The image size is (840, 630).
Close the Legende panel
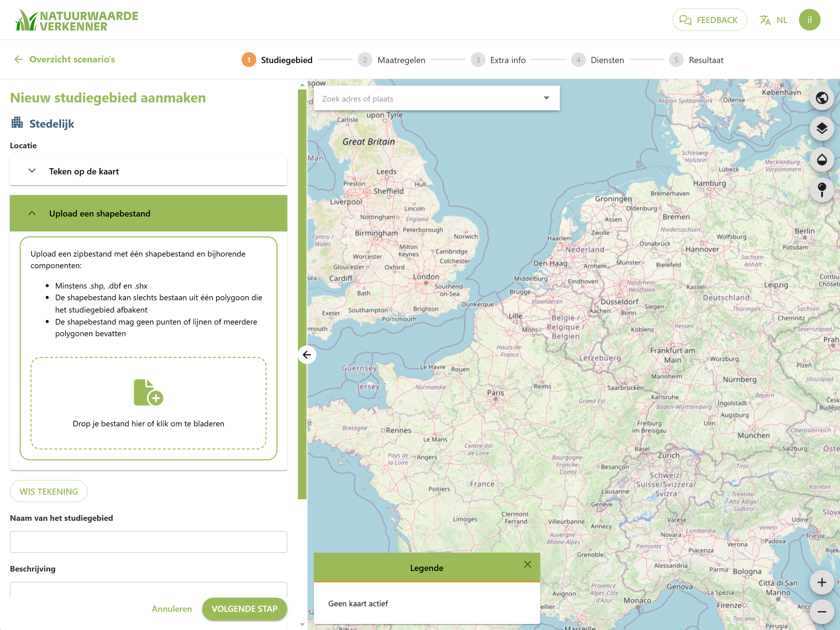point(528,564)
